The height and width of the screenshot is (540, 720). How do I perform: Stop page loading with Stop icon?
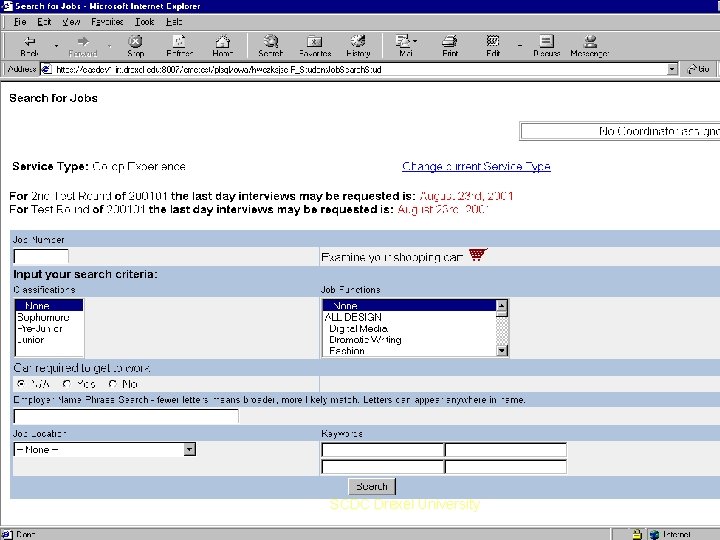(135, 46)
